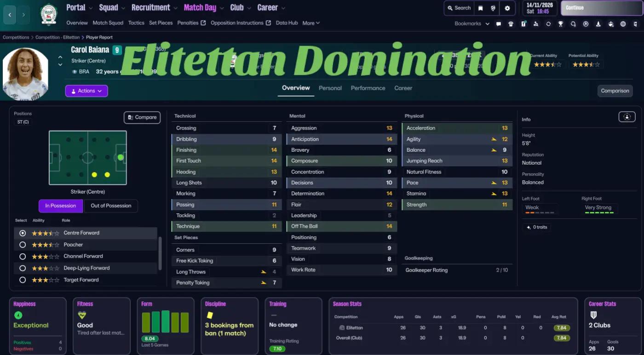Click the squad number 9 badge
Screen dimensions: 644x355
tap(117, 51)
